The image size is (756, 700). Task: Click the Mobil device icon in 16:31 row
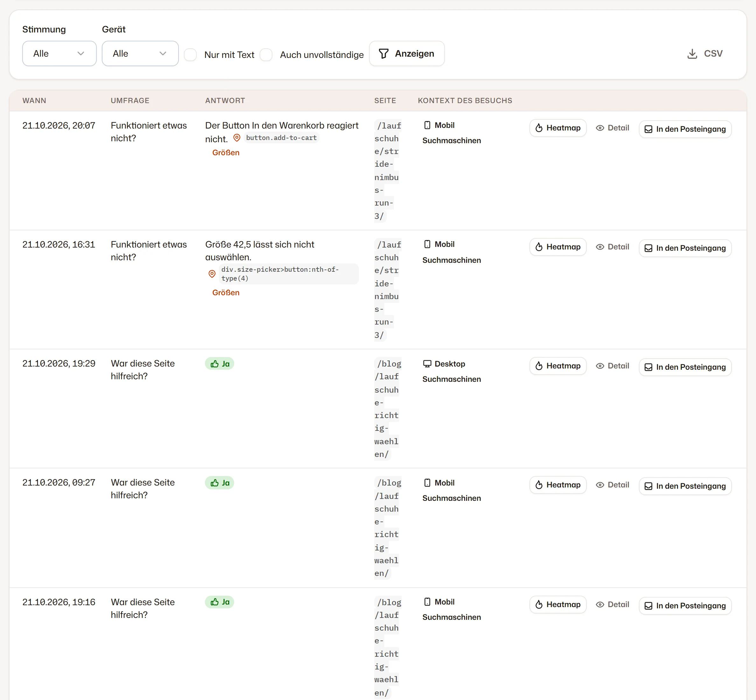[x=427, y=244]
